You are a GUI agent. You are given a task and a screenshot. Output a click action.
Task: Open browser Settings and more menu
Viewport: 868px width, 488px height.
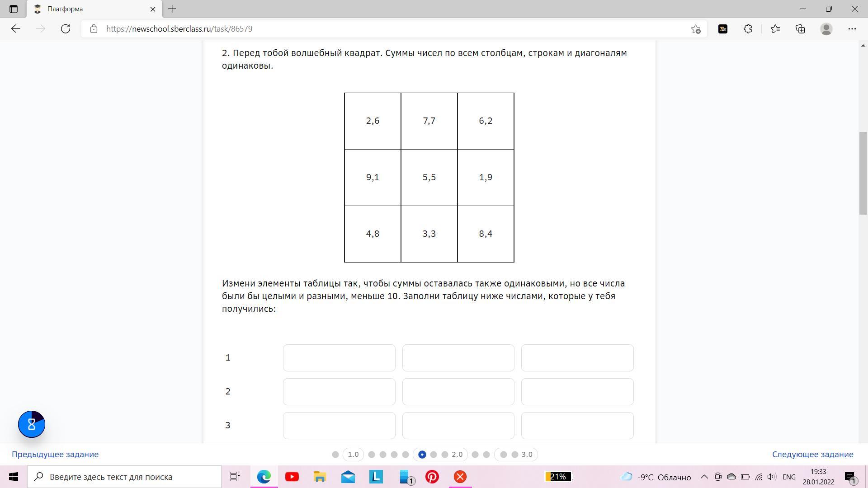[852, 29]
